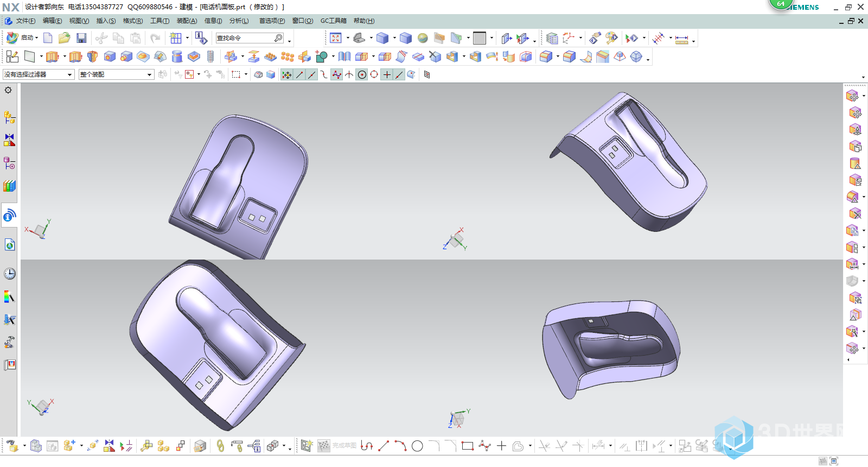Viewport: 868px width, 467px height.
Task: Expand the rectangle selection mode dropdown arrow
Action: point(246,75)
